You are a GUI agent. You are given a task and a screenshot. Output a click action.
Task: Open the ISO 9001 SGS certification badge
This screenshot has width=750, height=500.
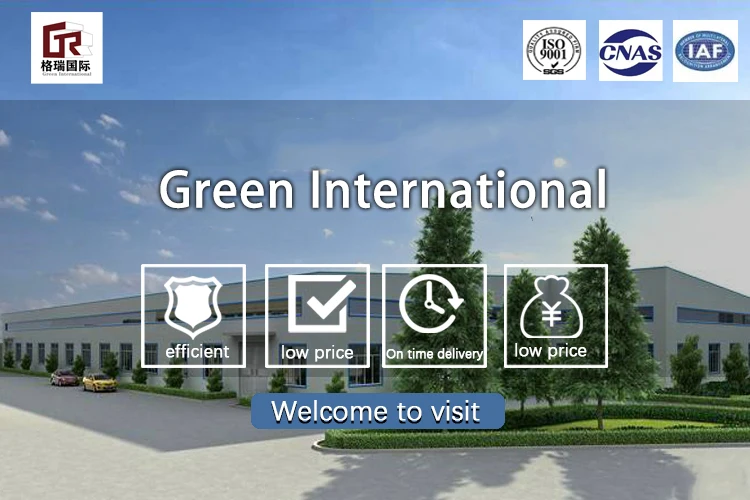point(554,50)
